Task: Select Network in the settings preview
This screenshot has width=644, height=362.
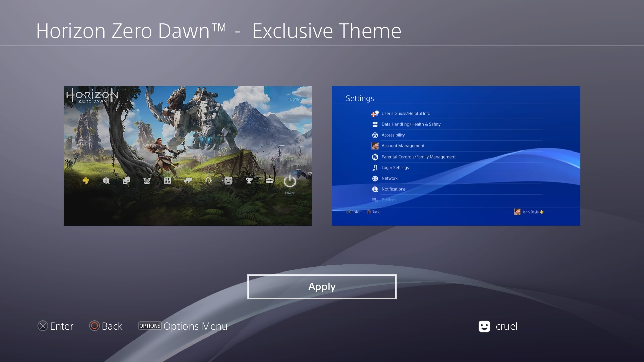Action: [389, 178]
